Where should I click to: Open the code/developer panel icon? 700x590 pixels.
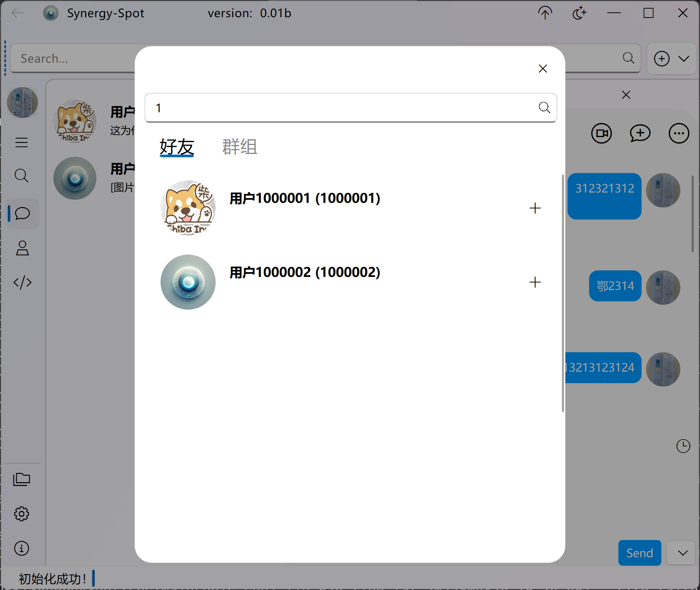click(22, 282)
